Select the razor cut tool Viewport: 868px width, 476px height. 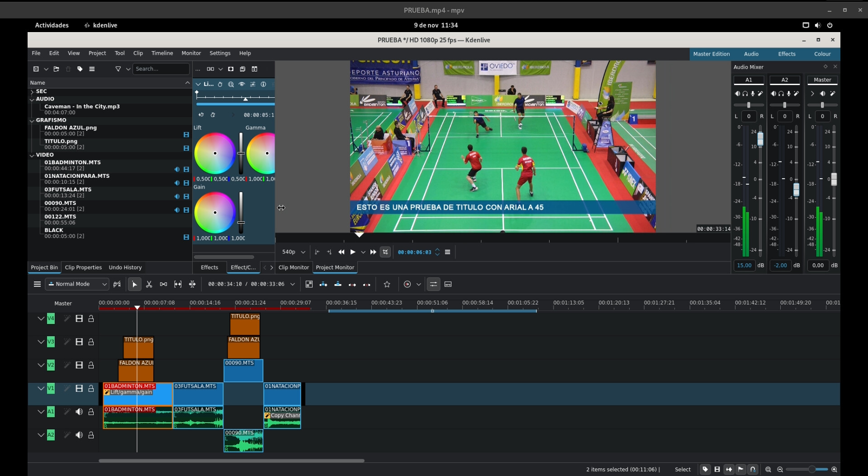coord(149,284)
